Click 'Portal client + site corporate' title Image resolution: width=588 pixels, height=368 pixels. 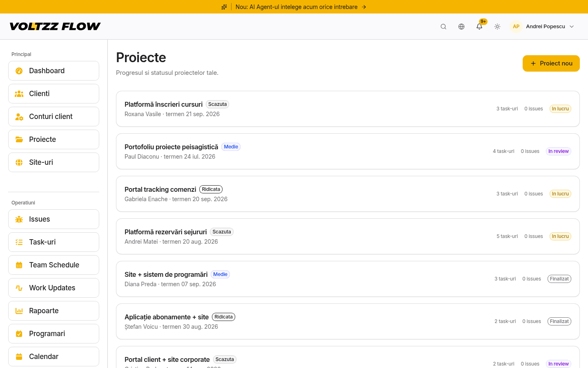point(167,359)
